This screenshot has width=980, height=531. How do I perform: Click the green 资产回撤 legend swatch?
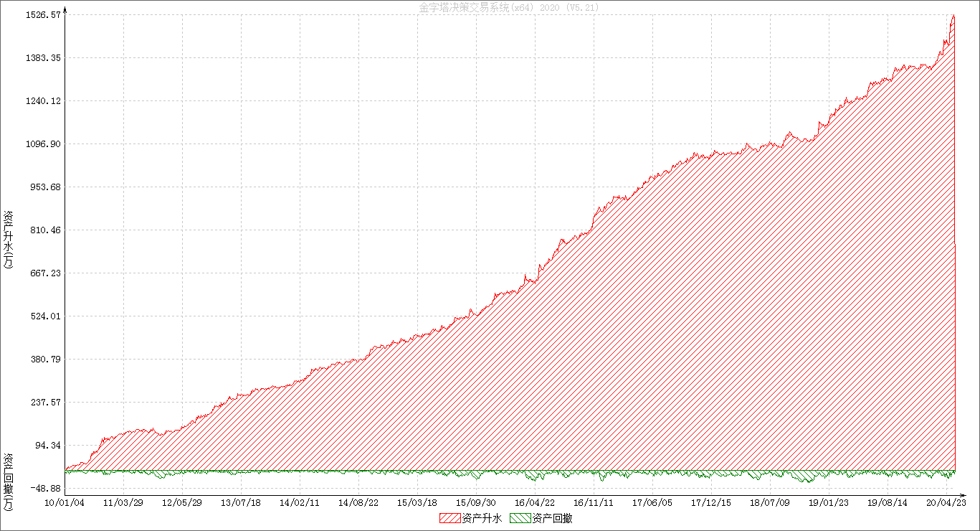(520, 518)
